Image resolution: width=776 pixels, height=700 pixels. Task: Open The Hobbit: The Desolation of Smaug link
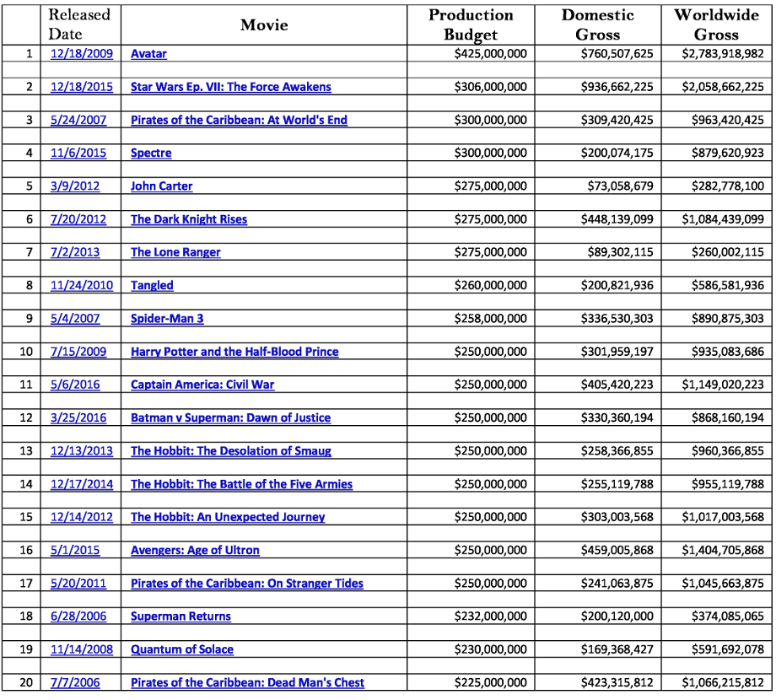coord(231,450)
